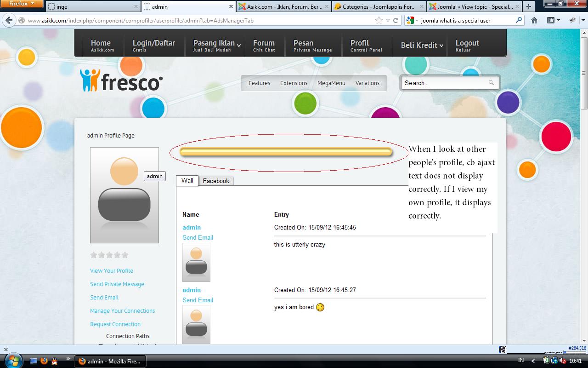Viewport: 588px width, 368px height.
Task: Click the star rating under the avatar
Action: tap(109, 255)
